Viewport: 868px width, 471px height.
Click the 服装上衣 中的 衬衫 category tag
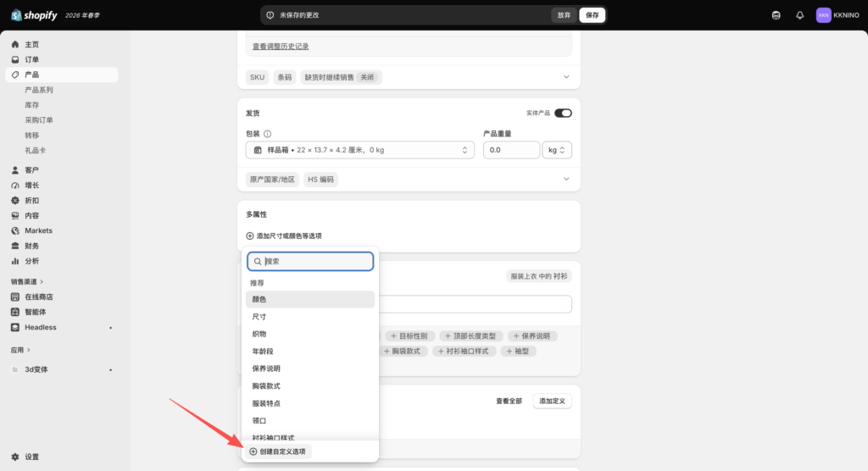click(538, 276)
